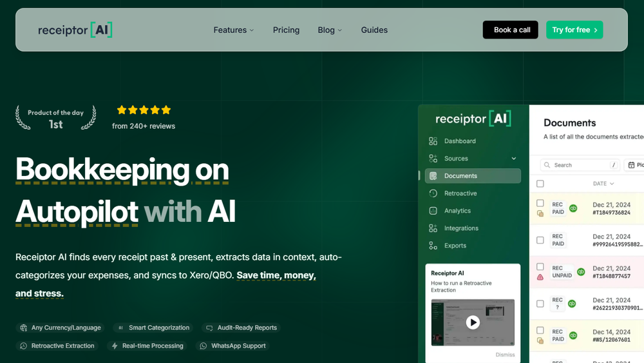This screenshot has height=363, width=644.
Task: Open the Guides menu item
Action: tap(374, 30)
